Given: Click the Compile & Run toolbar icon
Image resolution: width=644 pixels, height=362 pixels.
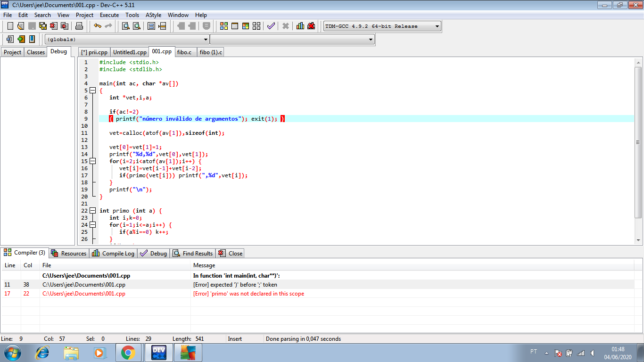Looking at the screenshot, I should [246, 26].
